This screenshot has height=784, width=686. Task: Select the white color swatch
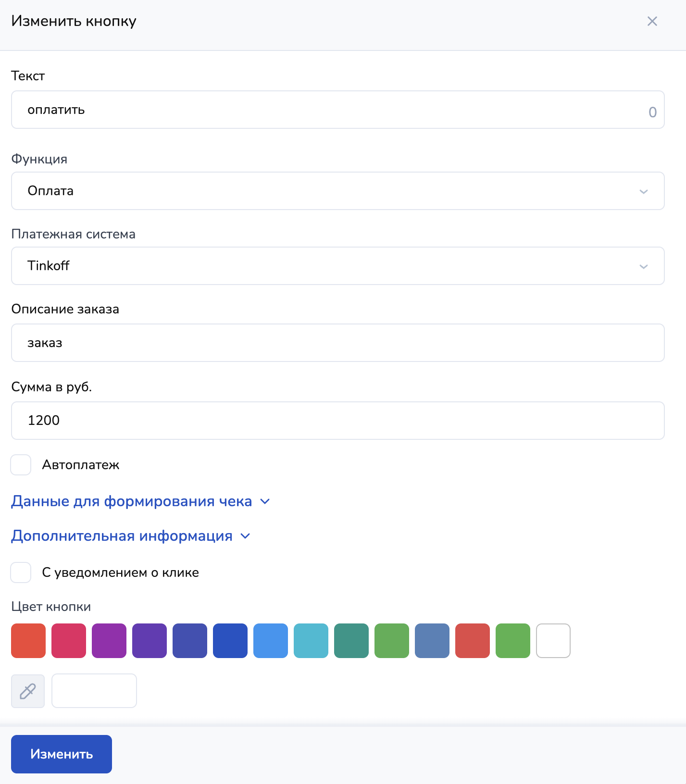click(x=553, y=641)
